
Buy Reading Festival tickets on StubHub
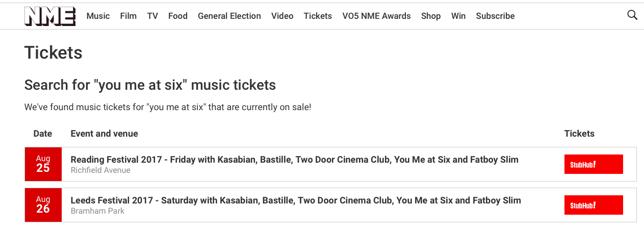tap(594, 164)
